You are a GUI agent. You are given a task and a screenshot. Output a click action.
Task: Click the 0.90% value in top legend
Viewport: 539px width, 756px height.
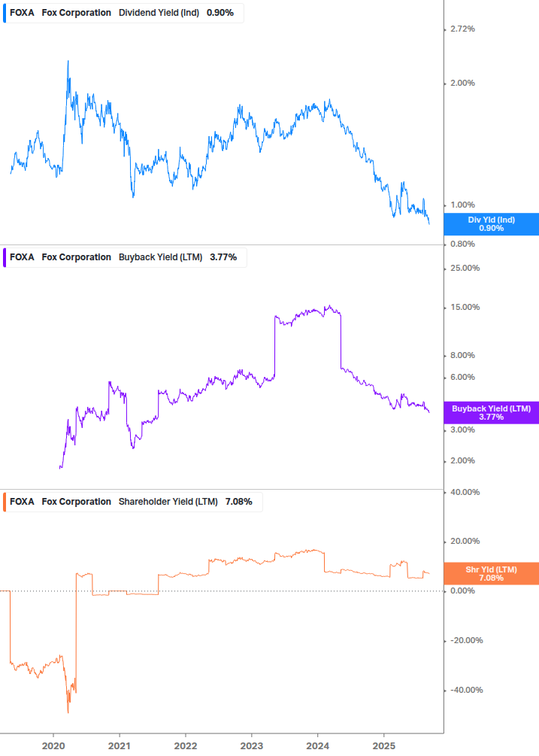pyautogui.click(x=220, y=13)
